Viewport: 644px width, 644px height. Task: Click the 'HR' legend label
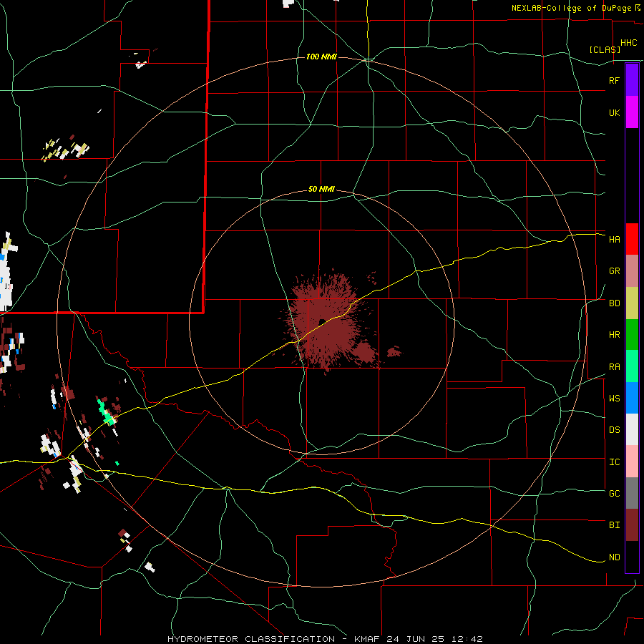tap(614, 335)
